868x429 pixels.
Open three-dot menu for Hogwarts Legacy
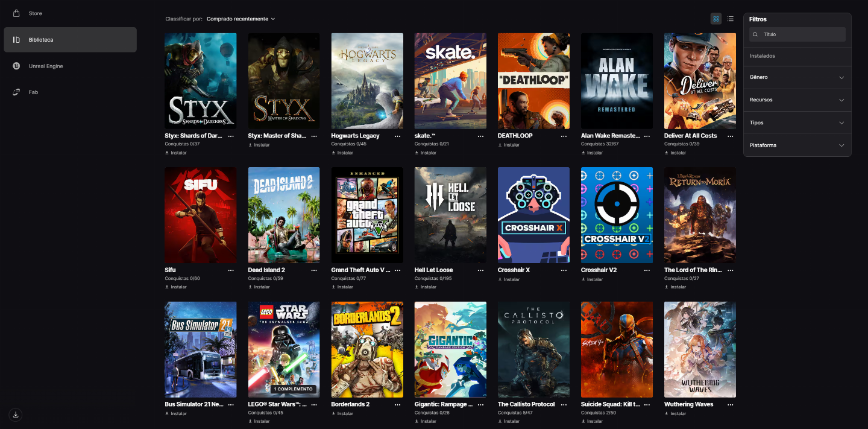[397, 136]
